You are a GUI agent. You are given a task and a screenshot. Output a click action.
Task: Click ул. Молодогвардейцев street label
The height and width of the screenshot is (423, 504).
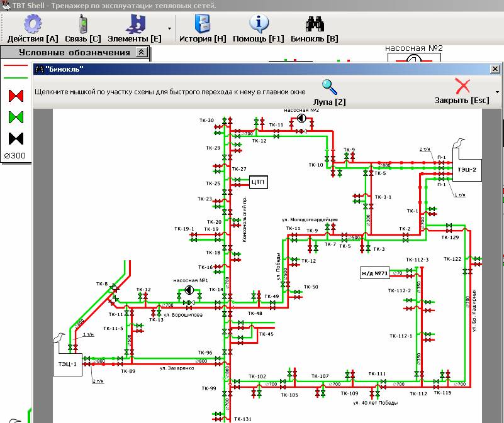[310, 219]
